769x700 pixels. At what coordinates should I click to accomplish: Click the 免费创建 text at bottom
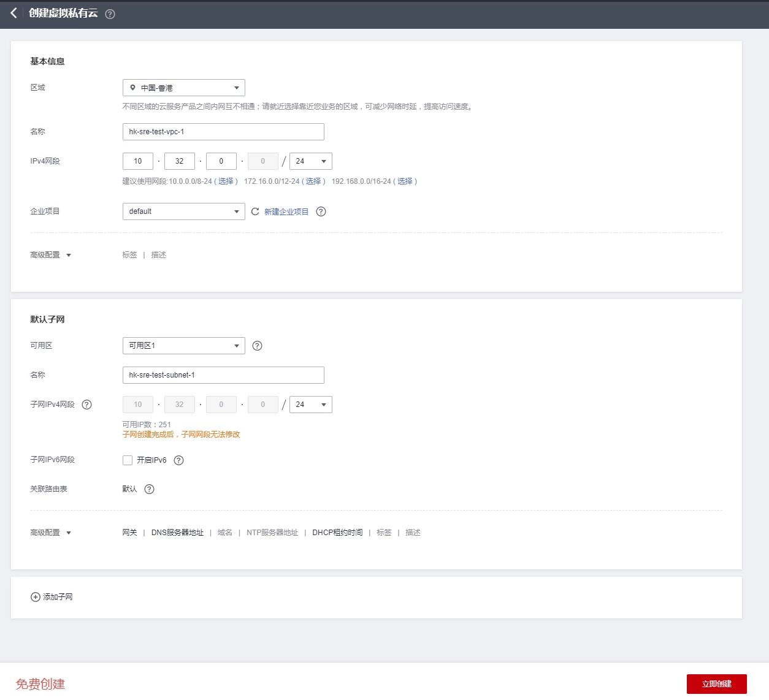pos(40,684)
